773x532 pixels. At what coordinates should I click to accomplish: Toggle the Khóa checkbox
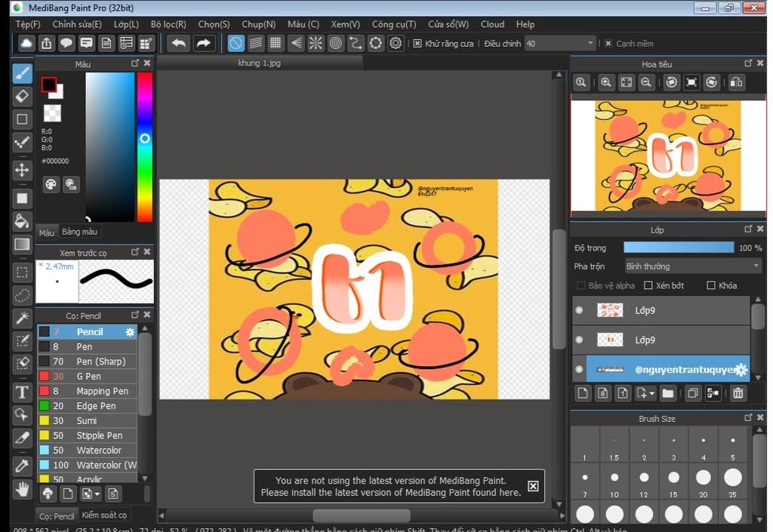point(711,285)
